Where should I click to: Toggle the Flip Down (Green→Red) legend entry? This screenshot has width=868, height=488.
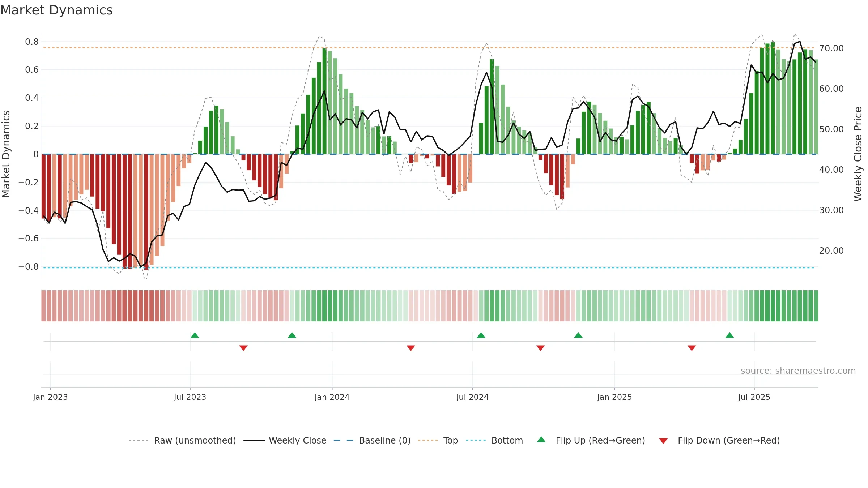point(719,440)
